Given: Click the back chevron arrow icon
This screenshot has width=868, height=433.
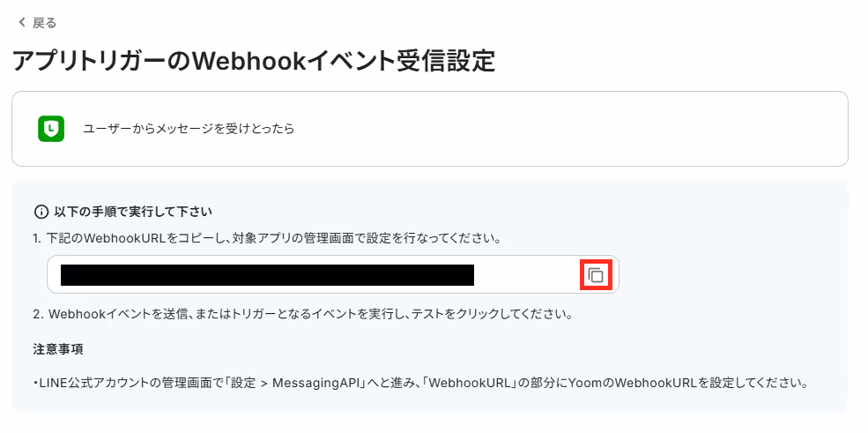Looking at the screenshot, I should (x=21, y=23).
